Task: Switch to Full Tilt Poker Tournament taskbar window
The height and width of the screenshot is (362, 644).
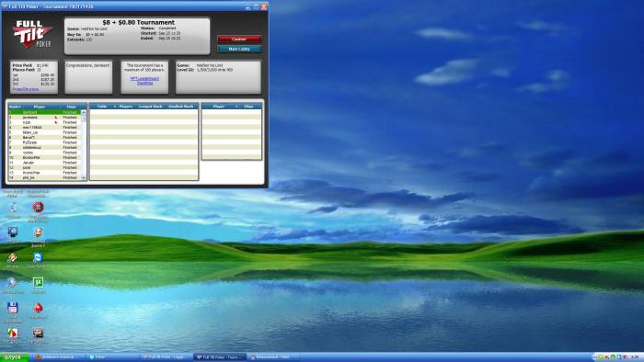Action: [x=220, y=357]
